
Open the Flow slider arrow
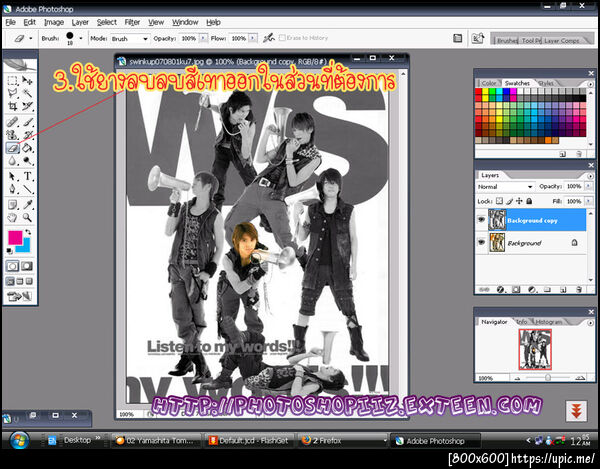pyautogui.click(x=252, y=38)
